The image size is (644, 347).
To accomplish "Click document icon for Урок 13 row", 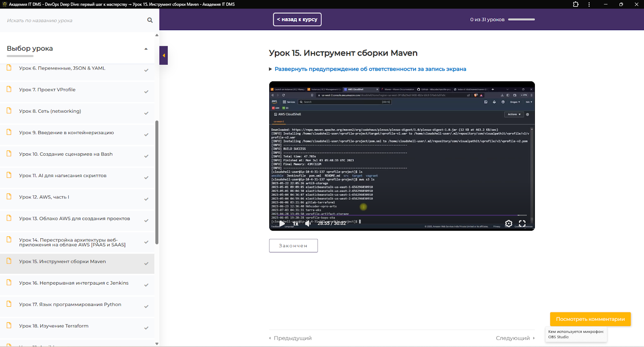I will click(x=9, y=218).
